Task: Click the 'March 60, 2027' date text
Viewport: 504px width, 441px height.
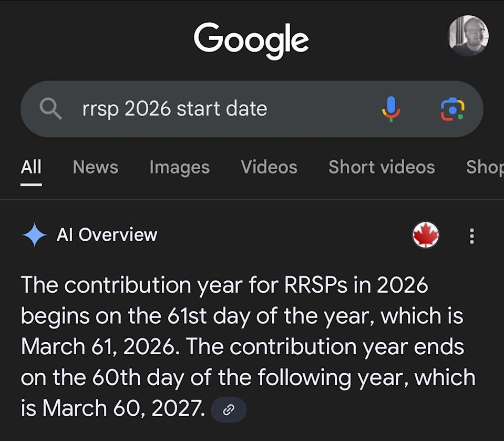Action: [x=123, y=408]
